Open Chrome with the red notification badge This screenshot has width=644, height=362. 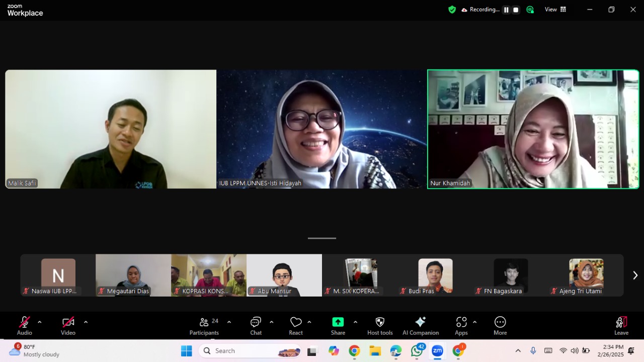pyautogui.click(x=458, y=351)
